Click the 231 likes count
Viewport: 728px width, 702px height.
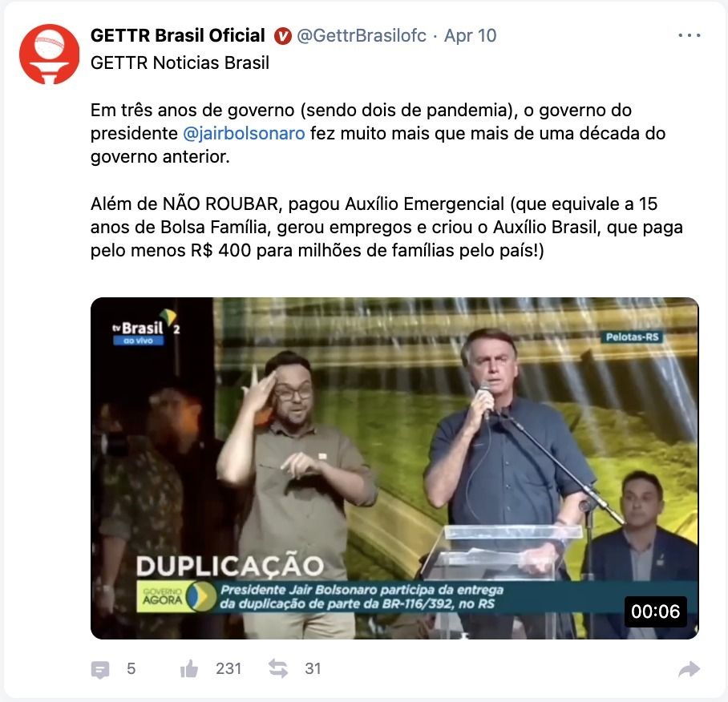[x=229, y=668]
